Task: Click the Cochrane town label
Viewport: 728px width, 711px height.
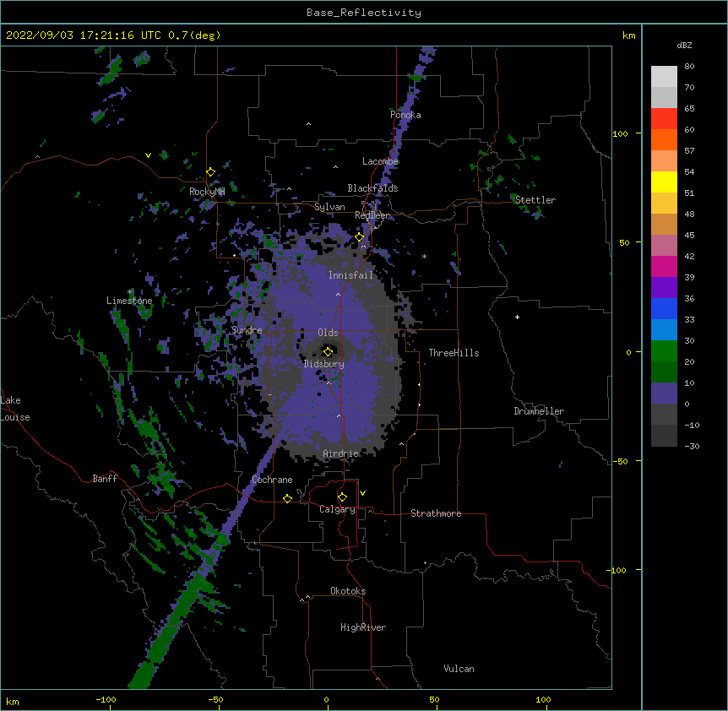Action: coord(272,480)
